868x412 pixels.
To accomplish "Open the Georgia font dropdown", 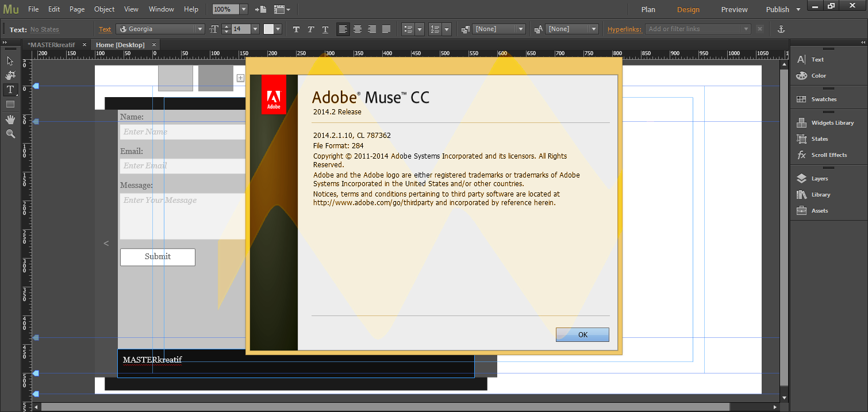I will tap(199, 29).
